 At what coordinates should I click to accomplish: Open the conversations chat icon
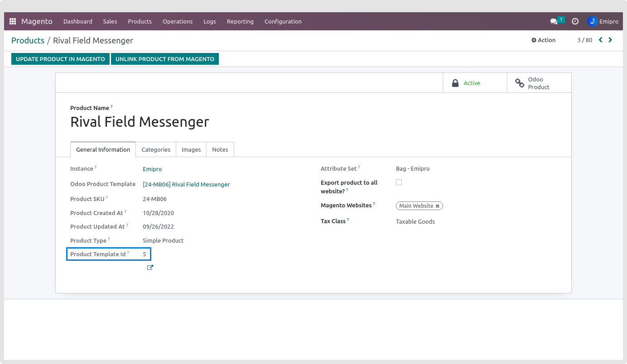554,21
